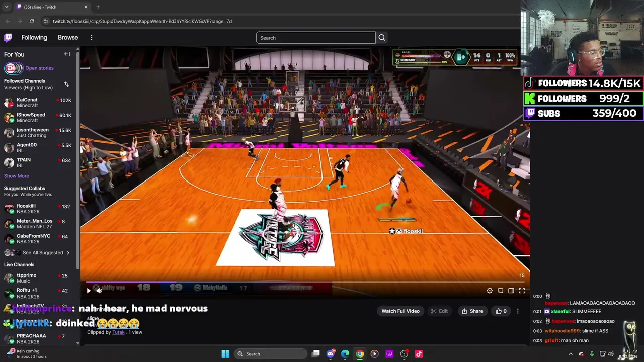Viewport: 644px width, 362px height.
Task: Click the search magnifier button
Action: 382,38
